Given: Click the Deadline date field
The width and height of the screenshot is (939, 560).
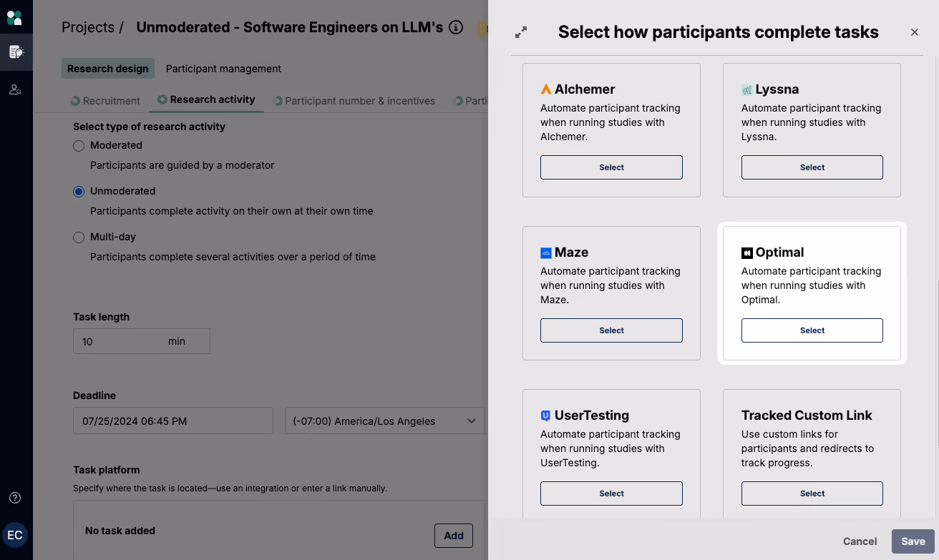Looking at the screenshot, I should 172,421.
